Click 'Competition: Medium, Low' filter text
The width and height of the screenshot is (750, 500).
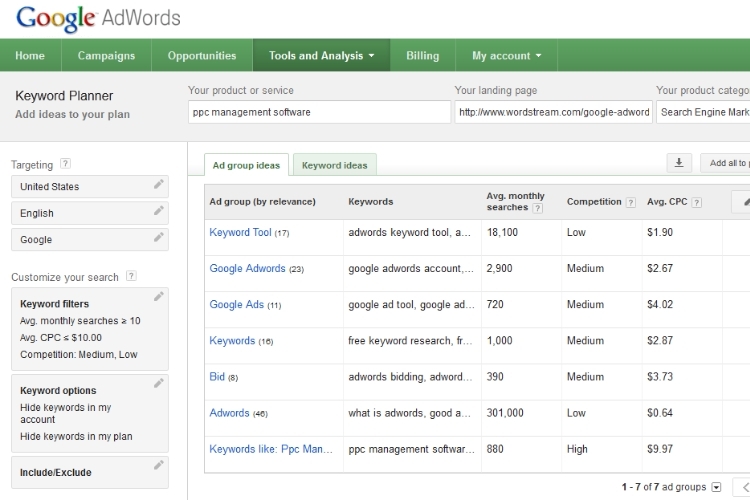click(x=79, y=355)
